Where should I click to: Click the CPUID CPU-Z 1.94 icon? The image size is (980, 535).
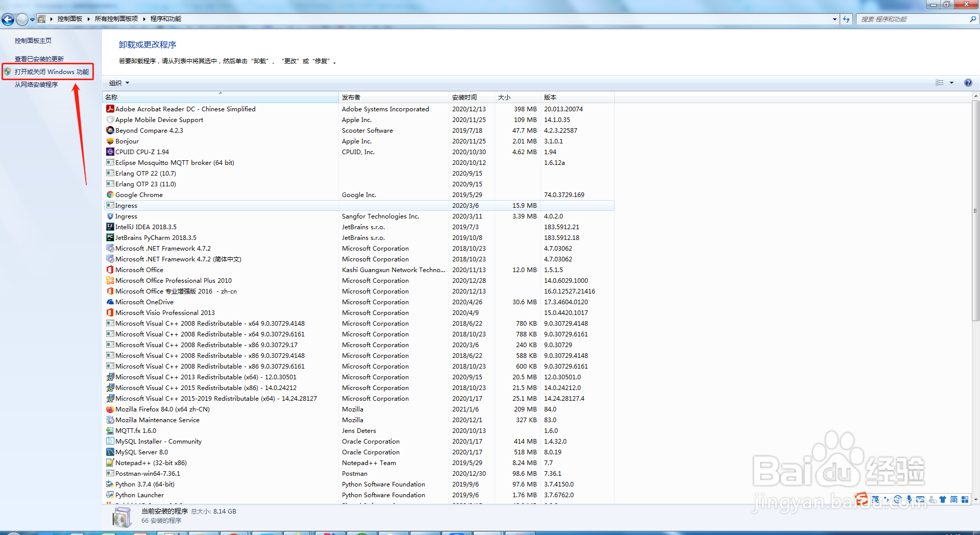point(110,152)
